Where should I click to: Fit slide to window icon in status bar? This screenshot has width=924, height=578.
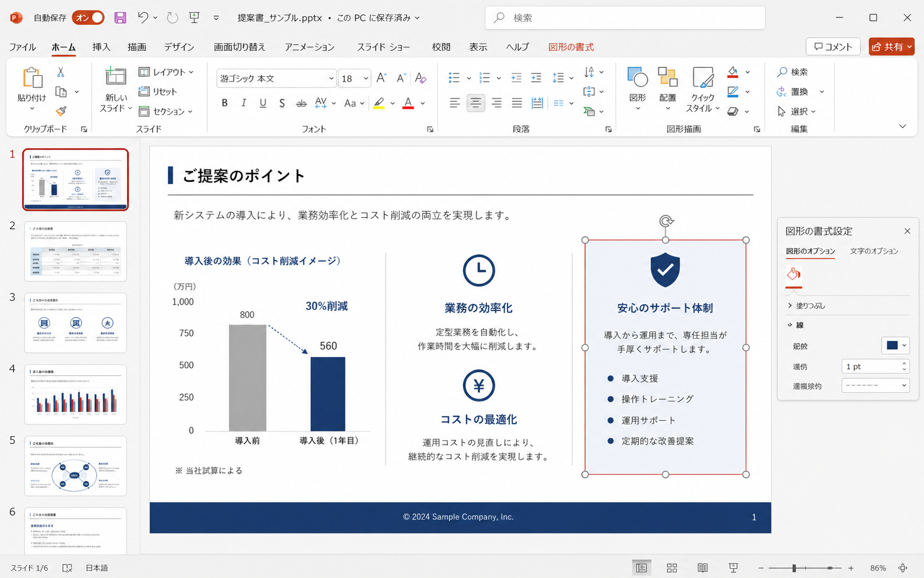click(903, 568)
